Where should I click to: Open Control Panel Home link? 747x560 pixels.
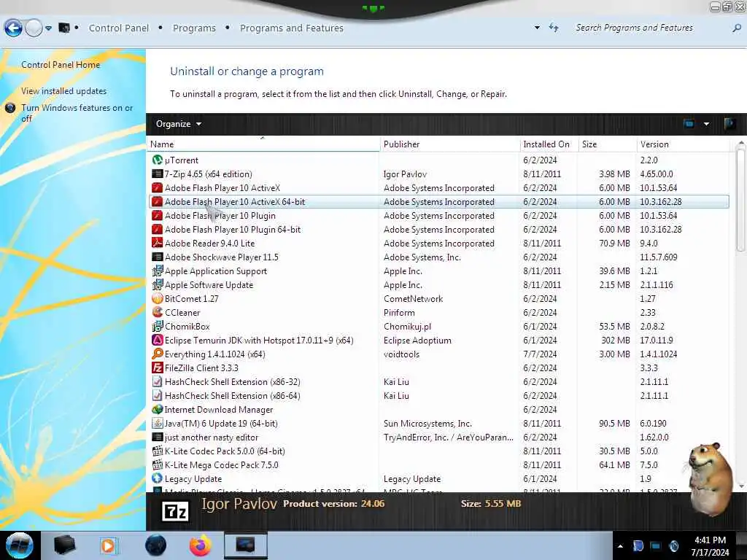click(x=61, y=65)
